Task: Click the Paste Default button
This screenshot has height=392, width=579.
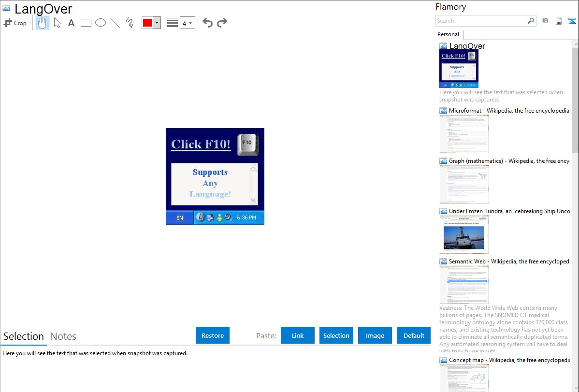Action: (x=414, y=335)
